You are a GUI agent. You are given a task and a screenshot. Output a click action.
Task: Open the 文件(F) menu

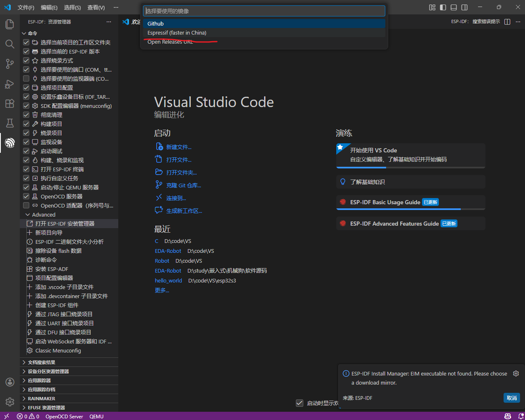click(x=26, y=7)
